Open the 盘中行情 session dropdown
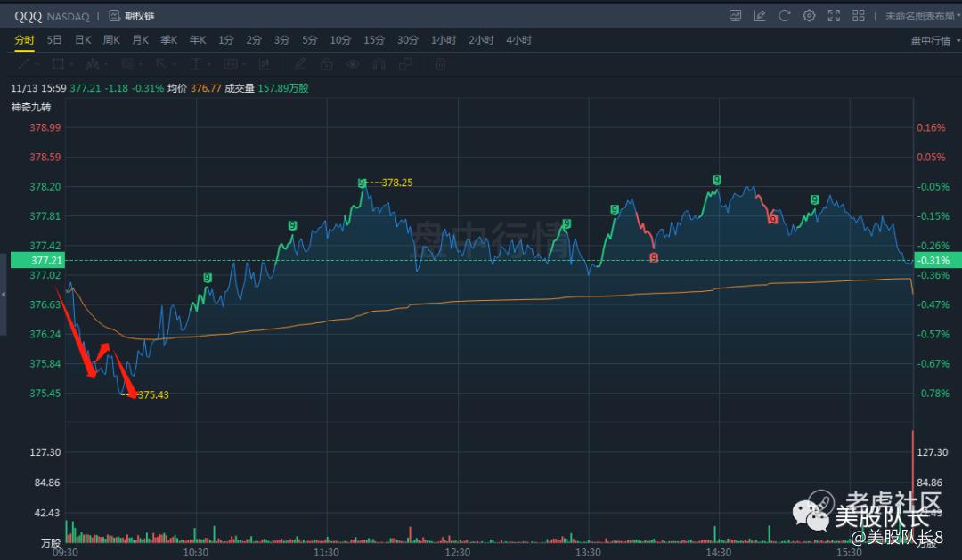 (933, 40)
